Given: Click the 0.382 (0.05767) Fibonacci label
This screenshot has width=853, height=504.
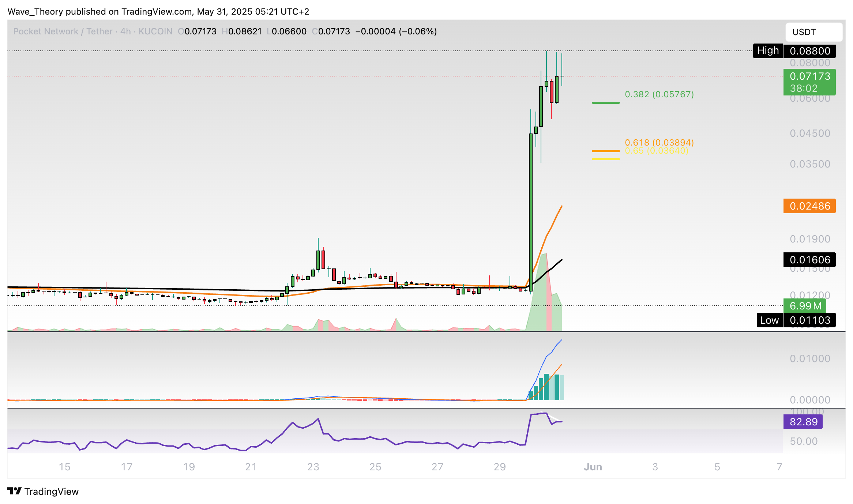Looking at the screenshot, I should 659,94.
